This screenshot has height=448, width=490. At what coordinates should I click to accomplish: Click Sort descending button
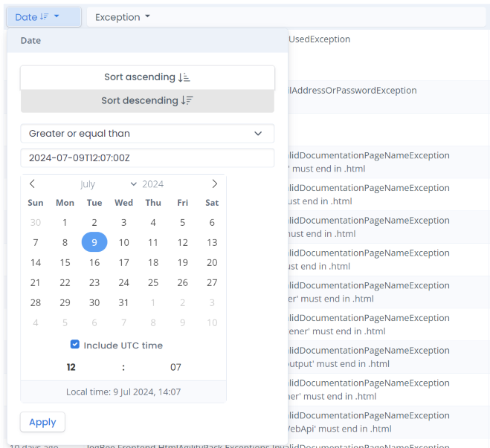[x=147, y=101]
